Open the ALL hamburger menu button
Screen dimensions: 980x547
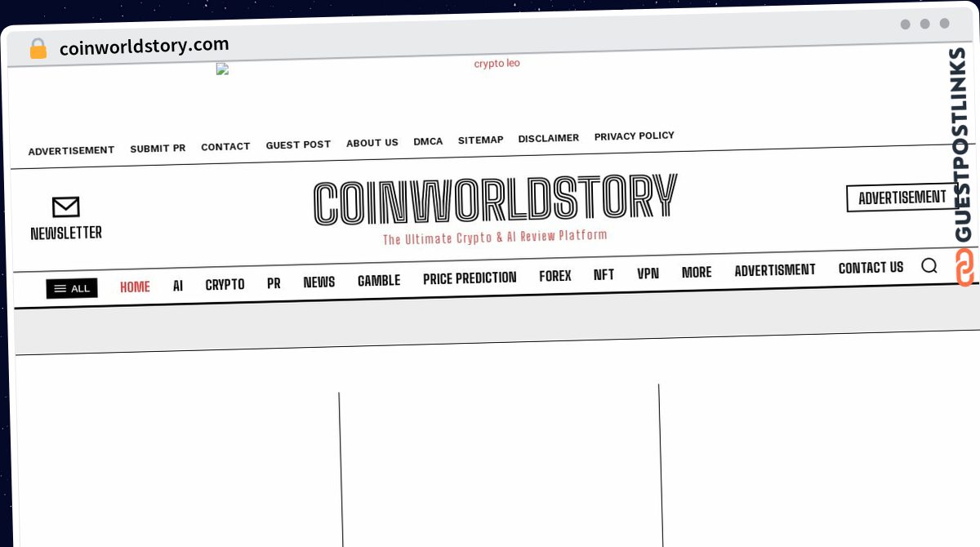(72, 288)
